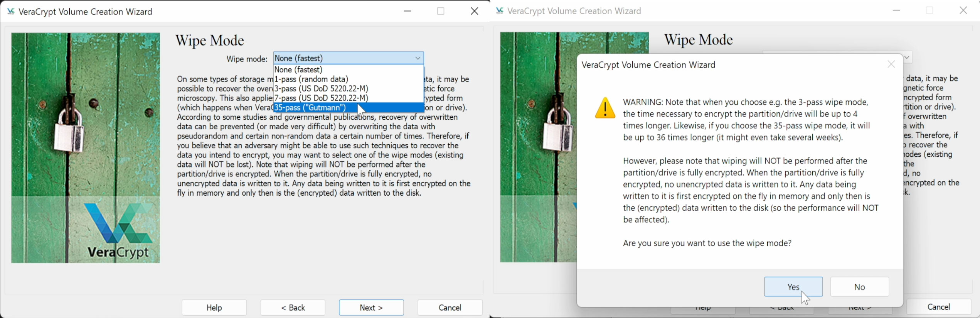Minimize the left VeraCrypt wizard window
Screen dimensions: 980x318
(407, 11)
